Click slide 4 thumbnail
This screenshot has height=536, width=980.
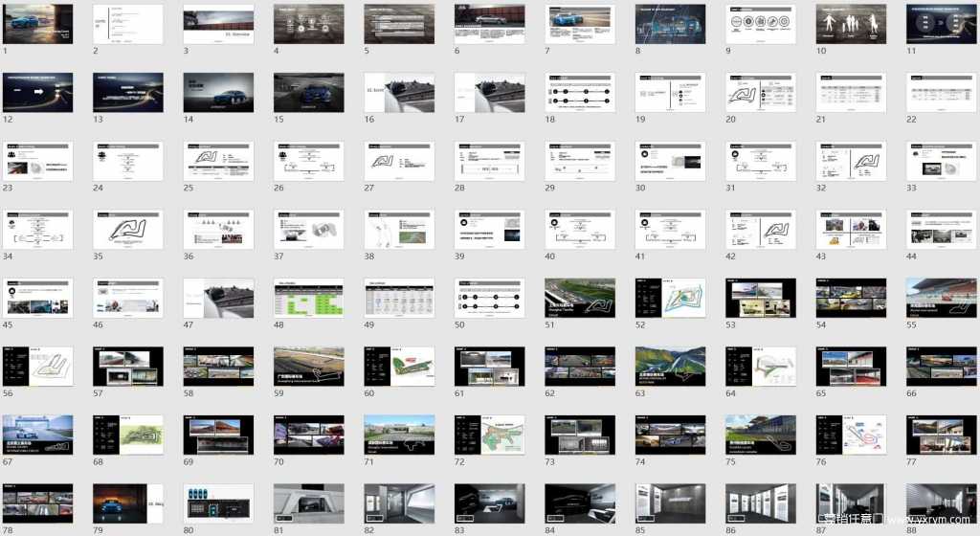(309, 24)
